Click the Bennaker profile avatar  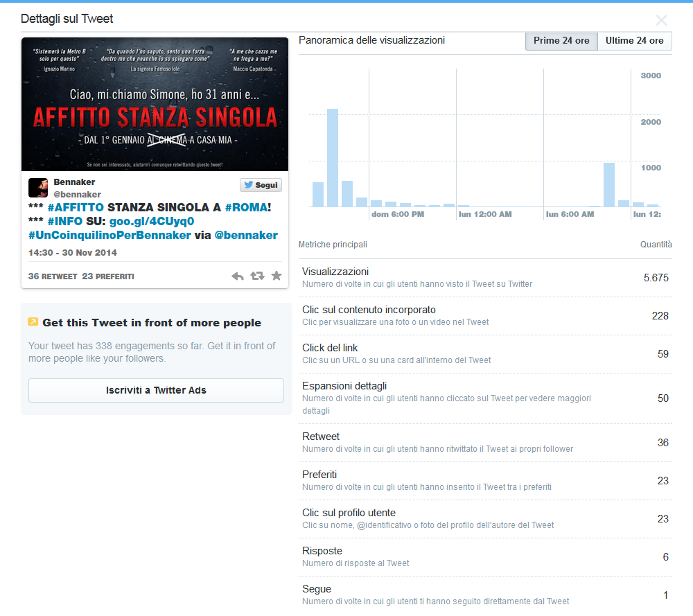[37, 187]
